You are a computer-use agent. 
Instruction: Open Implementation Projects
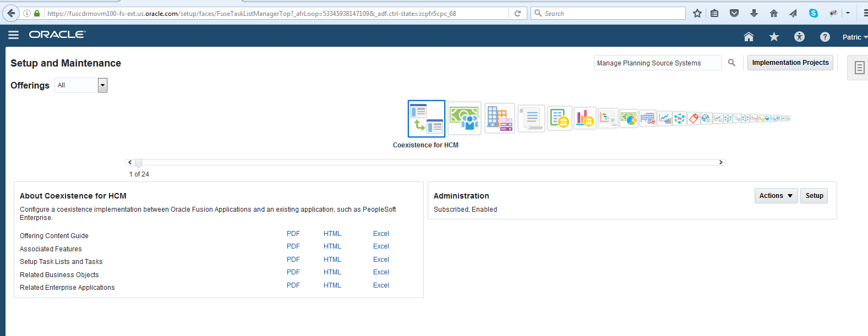coord(790,63)
